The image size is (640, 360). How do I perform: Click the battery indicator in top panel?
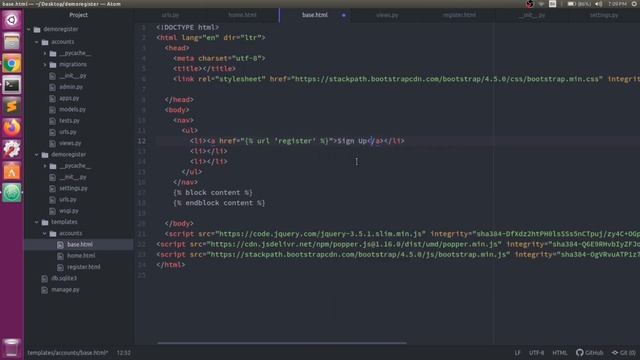click(x=579, y=4)
